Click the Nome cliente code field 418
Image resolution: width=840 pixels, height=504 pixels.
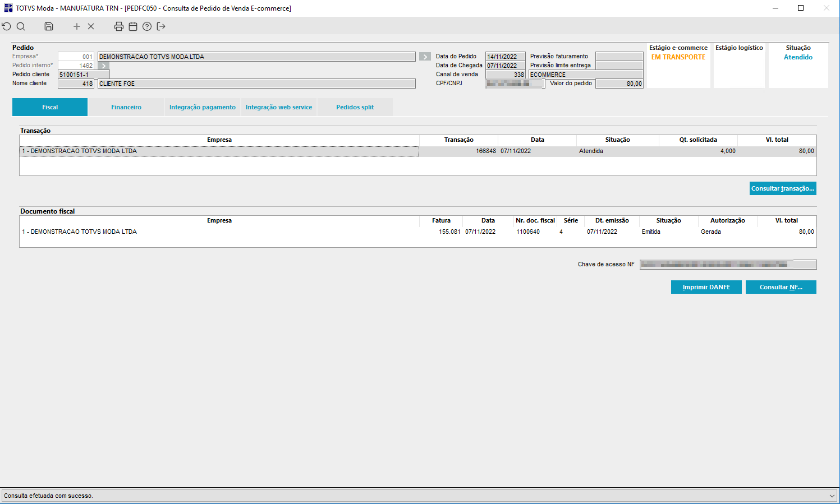tap(76, 84)
